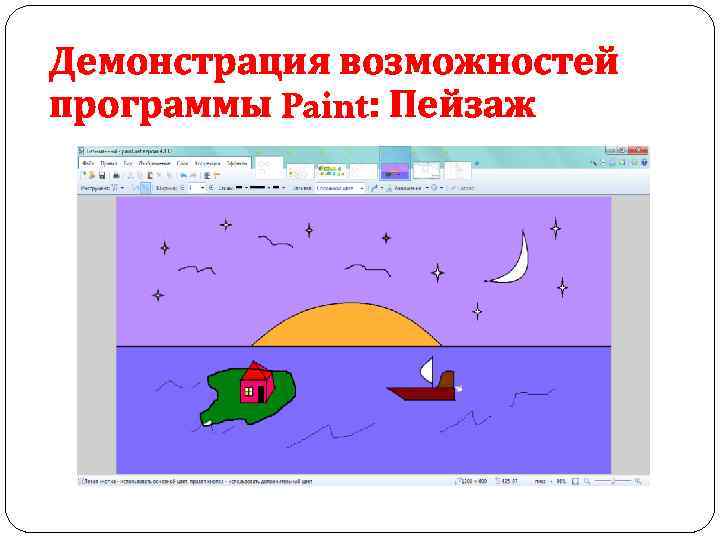Open the selection clipping mode dropdown

click(x=437, y=188)
